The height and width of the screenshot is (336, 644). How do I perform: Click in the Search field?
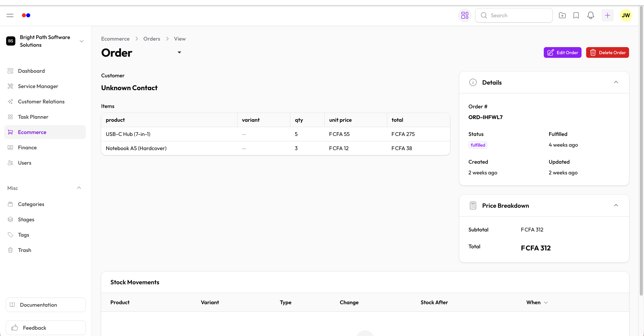(x=514, y=16)
